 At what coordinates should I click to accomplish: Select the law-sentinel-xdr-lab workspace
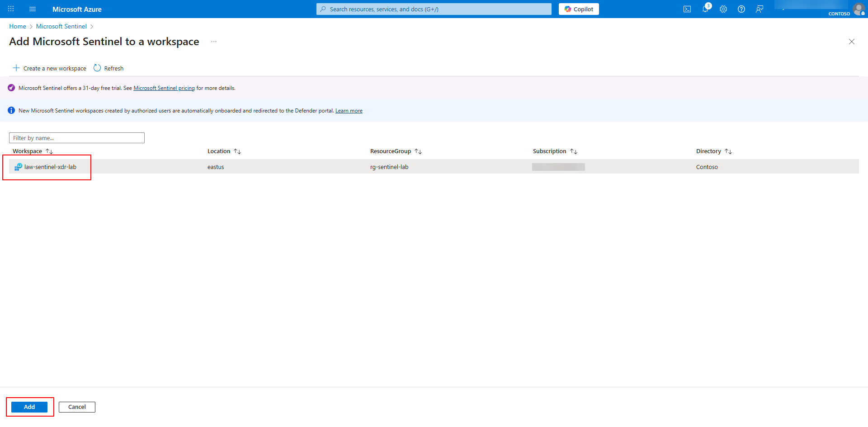(x=50, y=167)
